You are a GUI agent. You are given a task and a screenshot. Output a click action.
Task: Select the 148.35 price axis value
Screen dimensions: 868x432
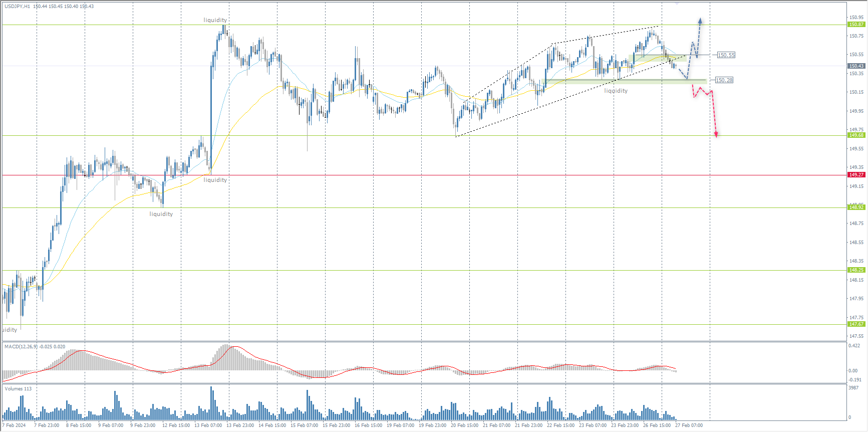856,261
